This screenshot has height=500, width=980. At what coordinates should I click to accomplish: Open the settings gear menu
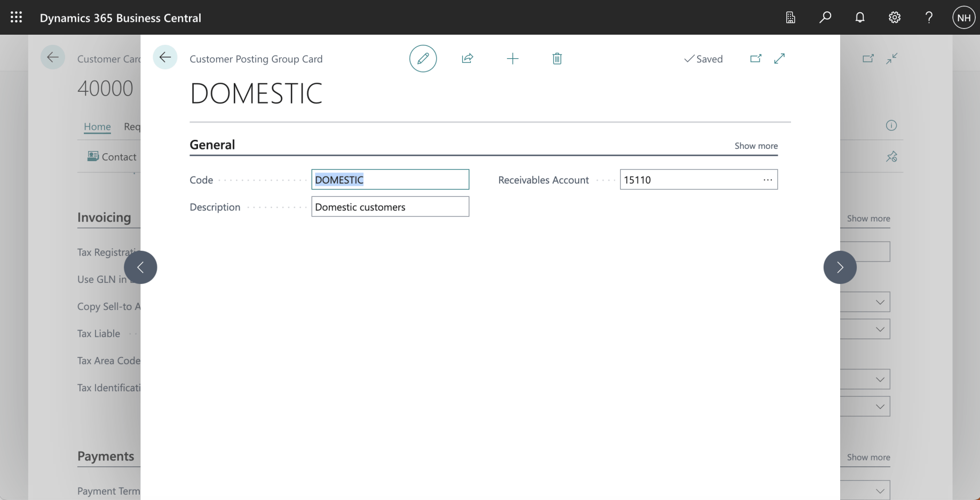point(895,18)
